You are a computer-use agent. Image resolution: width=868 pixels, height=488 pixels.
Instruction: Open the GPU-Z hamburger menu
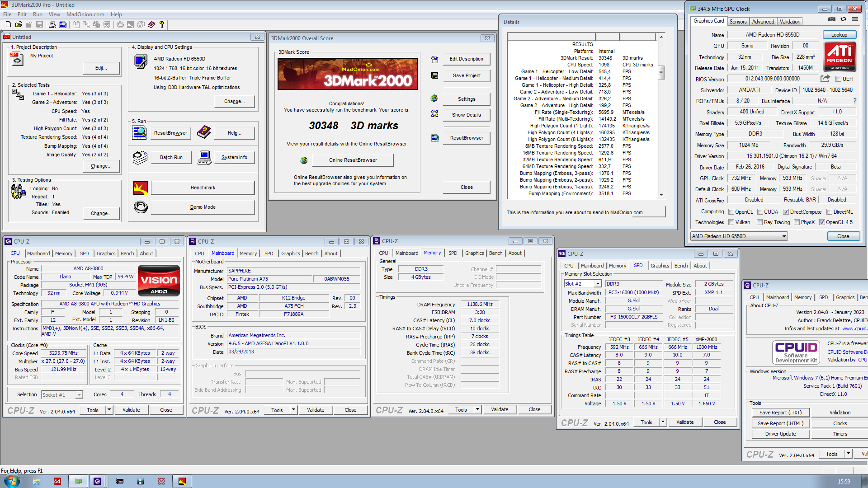pos(855,19)
